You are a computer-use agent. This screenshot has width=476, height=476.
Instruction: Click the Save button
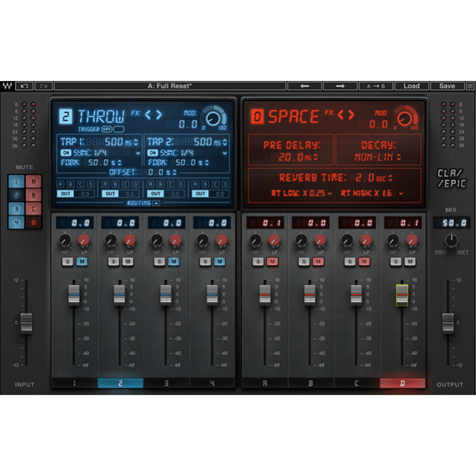pyautogui.click(x=447, y=86)
